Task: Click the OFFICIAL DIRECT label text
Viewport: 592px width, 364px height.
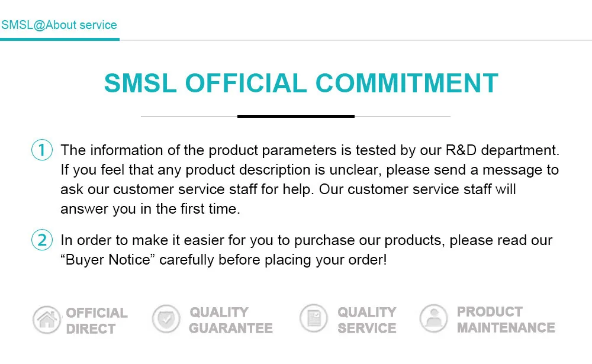Action: [x=96, y=320]
